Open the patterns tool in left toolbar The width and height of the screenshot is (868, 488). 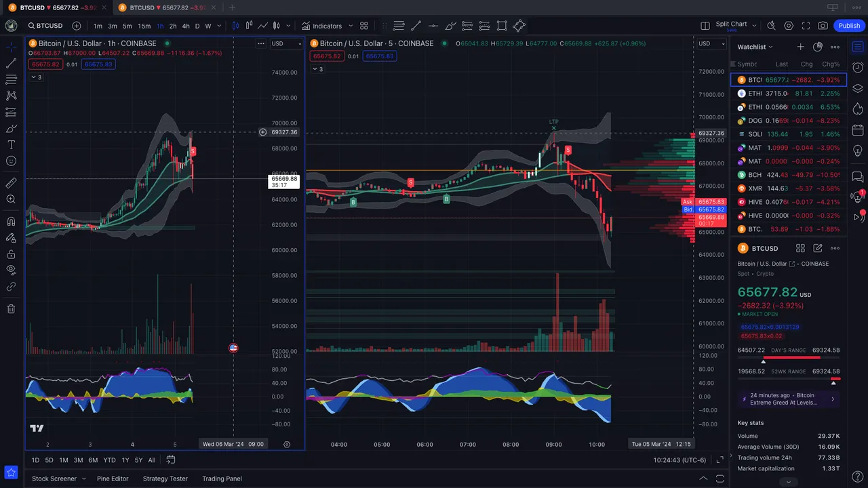point(11,96)
